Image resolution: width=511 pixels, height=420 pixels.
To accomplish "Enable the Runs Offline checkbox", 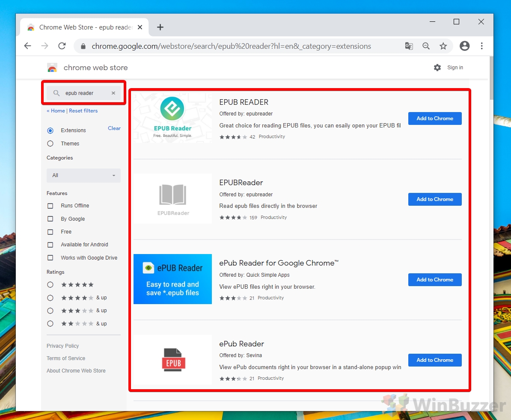I will pos(50,206).
